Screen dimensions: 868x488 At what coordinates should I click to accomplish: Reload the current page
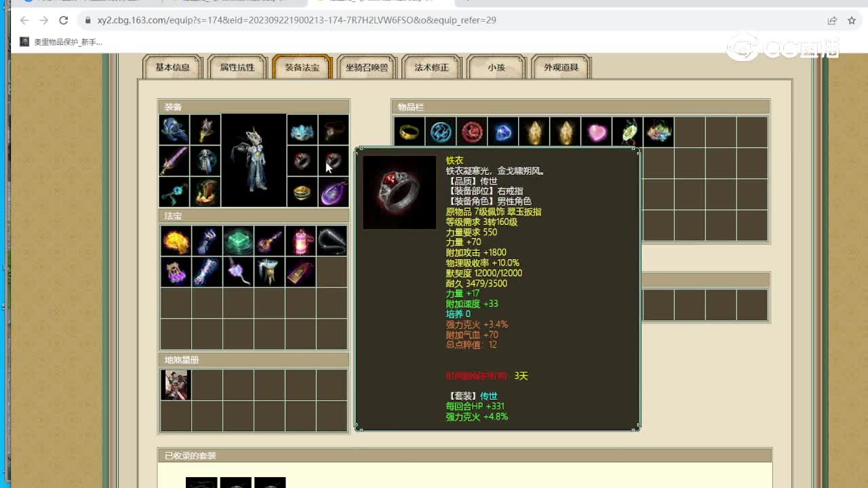(64, 20)
